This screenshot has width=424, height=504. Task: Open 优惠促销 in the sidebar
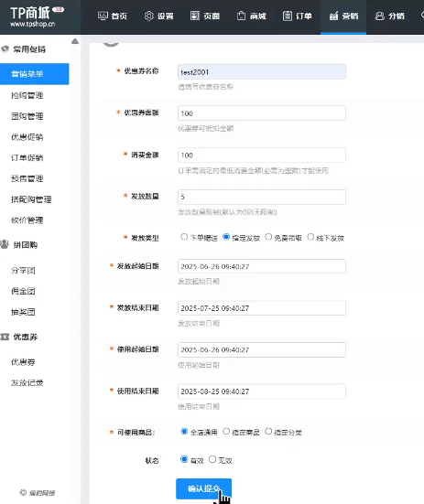coord(27,137)
